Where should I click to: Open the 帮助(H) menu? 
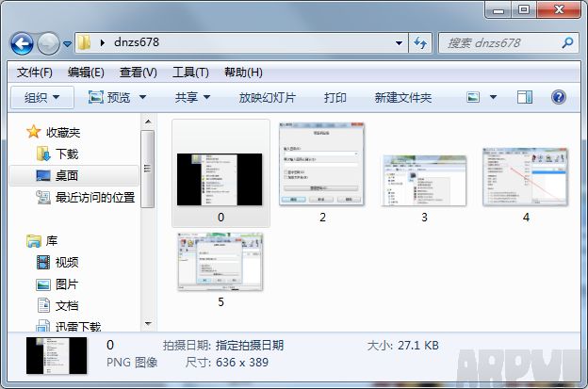pos(243,72)
